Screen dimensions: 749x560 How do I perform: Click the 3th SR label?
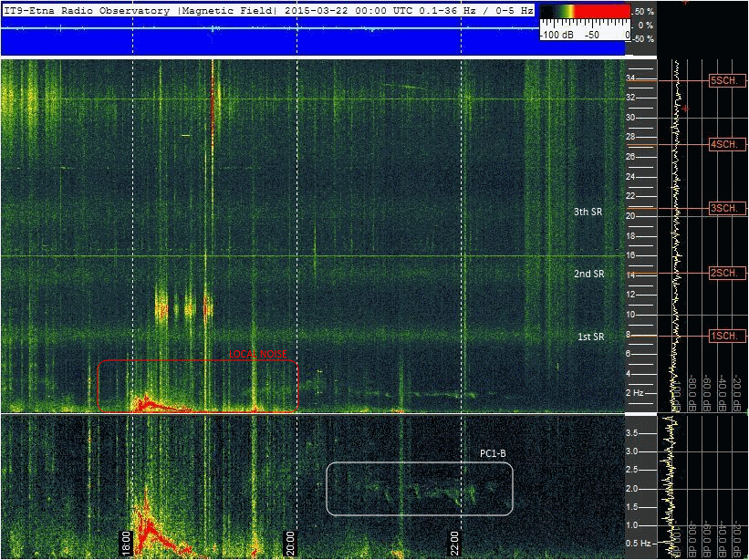pyautogui.click(x=588, y=212)
